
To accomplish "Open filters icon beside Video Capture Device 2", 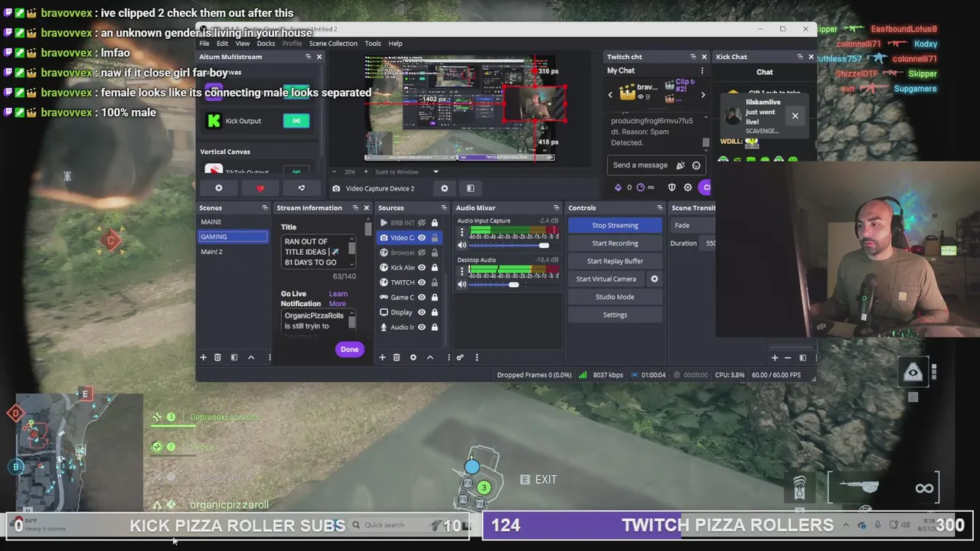I will coord(470,188).
